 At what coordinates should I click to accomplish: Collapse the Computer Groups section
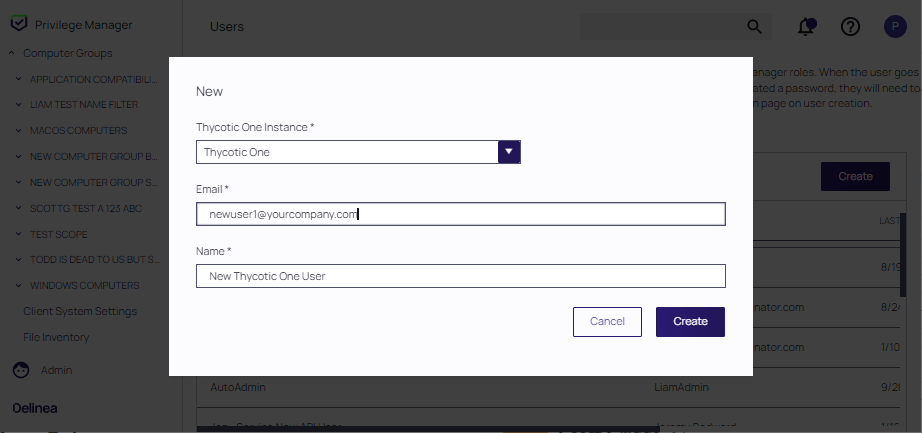pos(11,53)
